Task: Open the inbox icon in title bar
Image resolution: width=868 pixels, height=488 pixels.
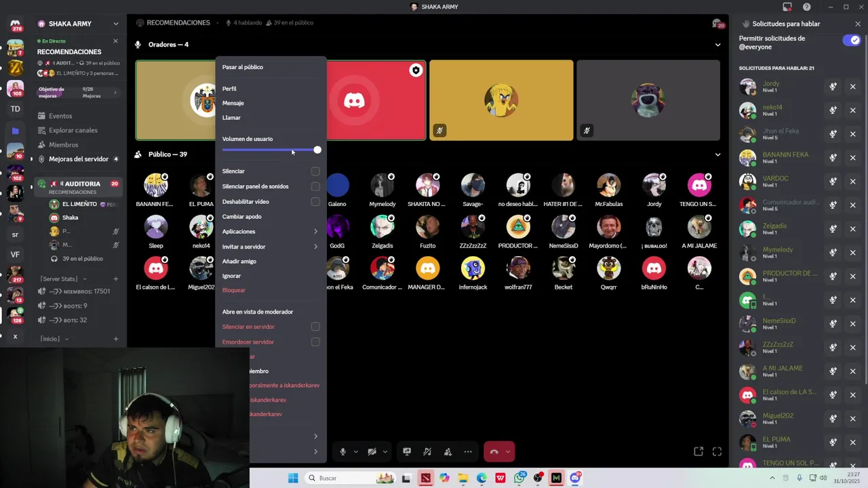Action: [787, 7]
